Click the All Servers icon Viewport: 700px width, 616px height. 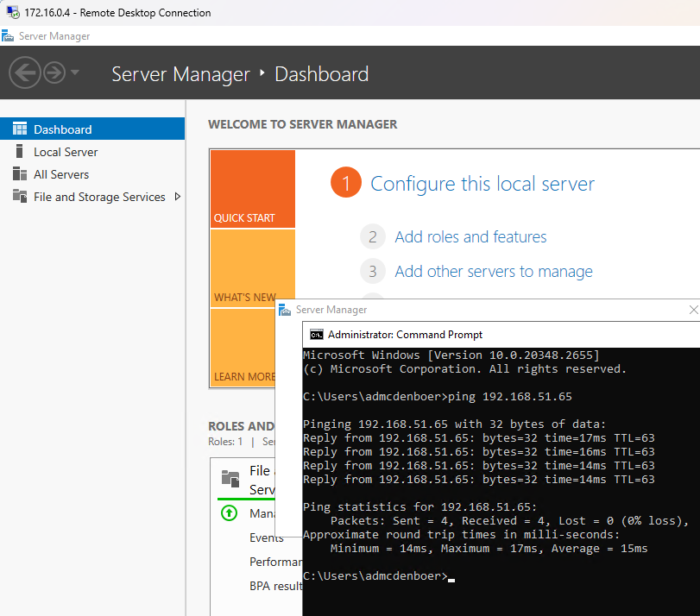[x=20, y=173]
